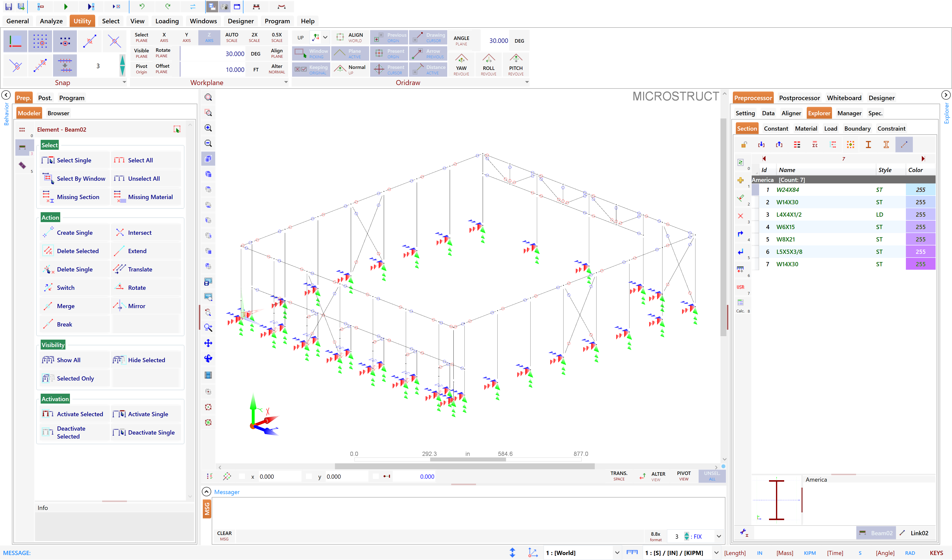
Task: Click the camera snapshot icon
Action: [224, 6]
